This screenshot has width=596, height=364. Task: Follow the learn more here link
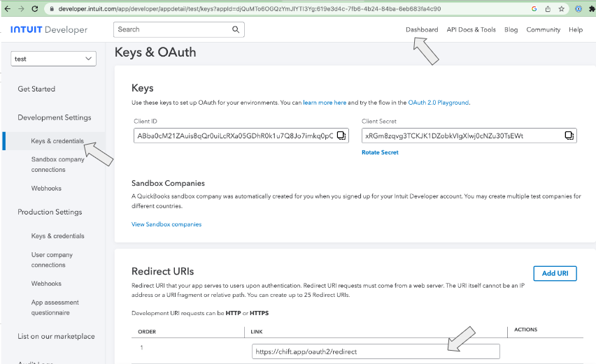(x=325, y=103)
